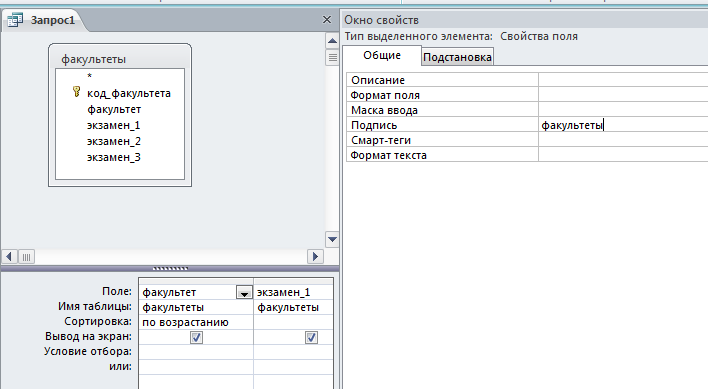Click Имя таблицы cell of экзамен_1 column

click(293, 307)
